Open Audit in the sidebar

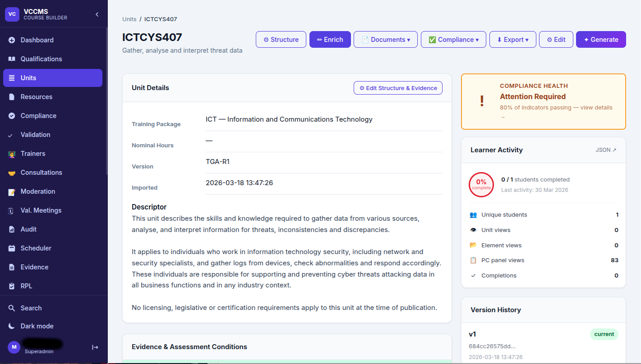53,229
